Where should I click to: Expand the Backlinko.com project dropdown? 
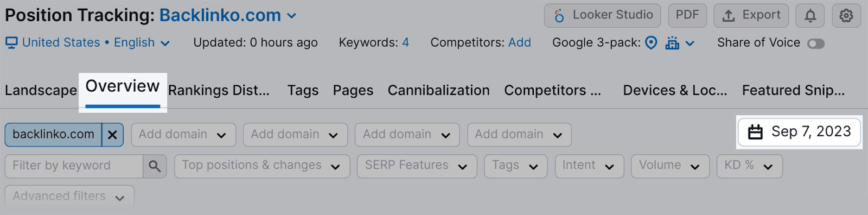click(x=292, y=16)
